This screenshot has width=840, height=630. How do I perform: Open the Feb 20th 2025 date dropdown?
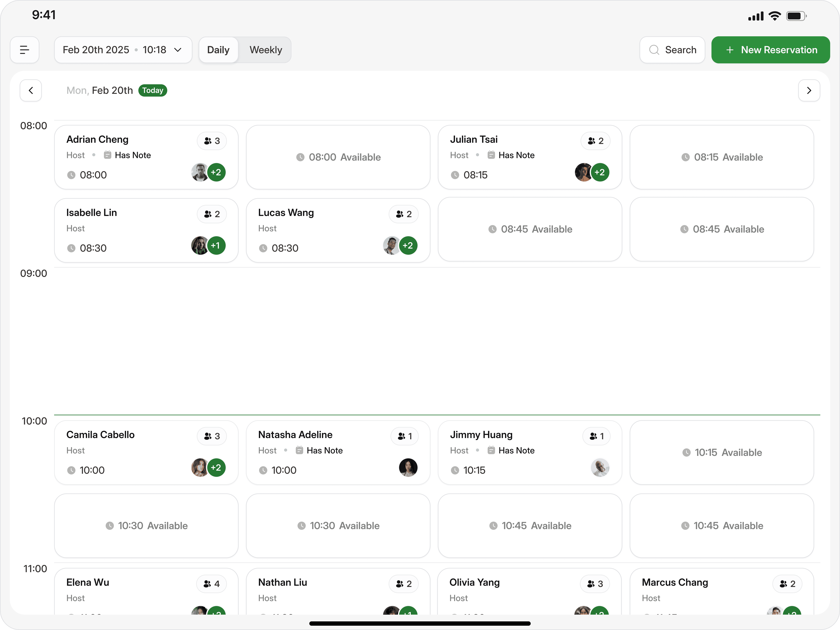[123, 50]
